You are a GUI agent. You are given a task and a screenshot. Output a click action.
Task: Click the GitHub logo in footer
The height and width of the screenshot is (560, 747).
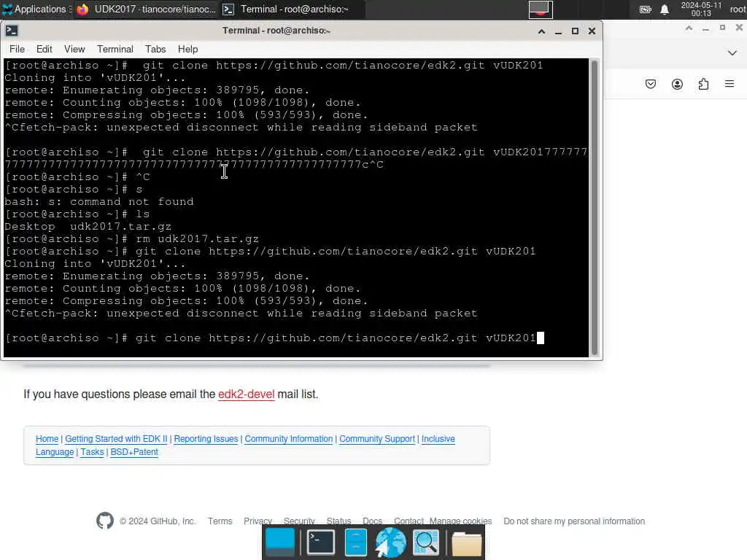pyautogui.click(x=105, y=521)
